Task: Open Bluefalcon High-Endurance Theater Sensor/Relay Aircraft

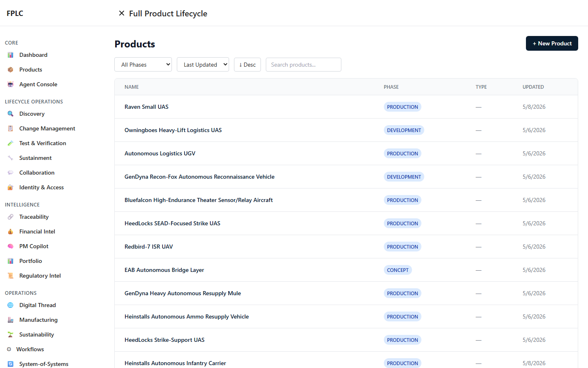Action: [x=198, y=200]
